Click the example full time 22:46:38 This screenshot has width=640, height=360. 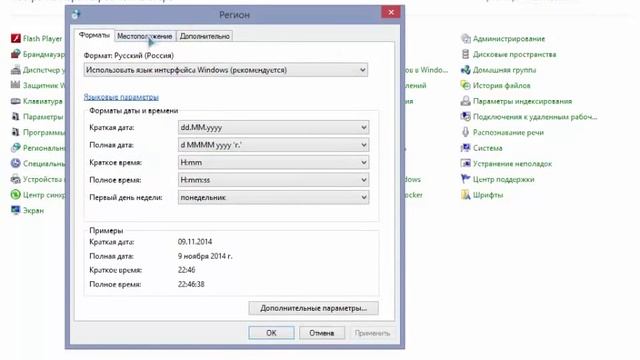pos(191,284)
